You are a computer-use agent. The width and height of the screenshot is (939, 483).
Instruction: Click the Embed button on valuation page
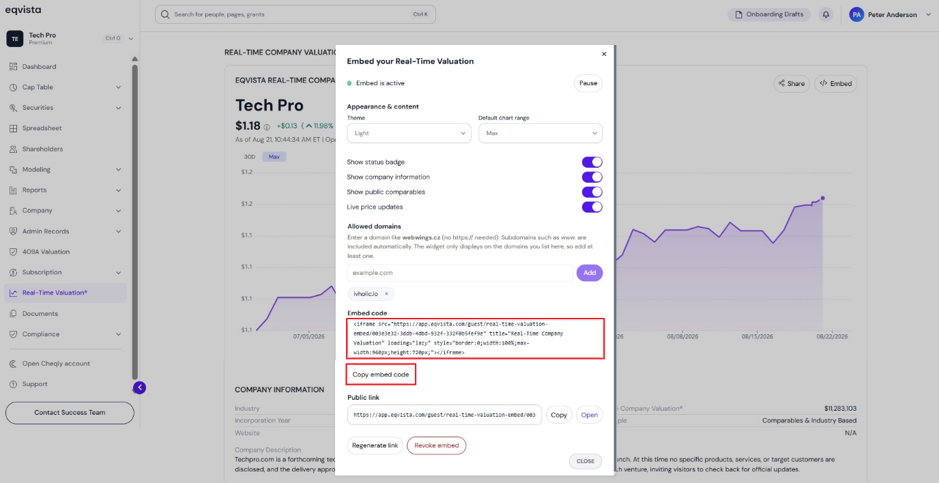coord(835,84)
